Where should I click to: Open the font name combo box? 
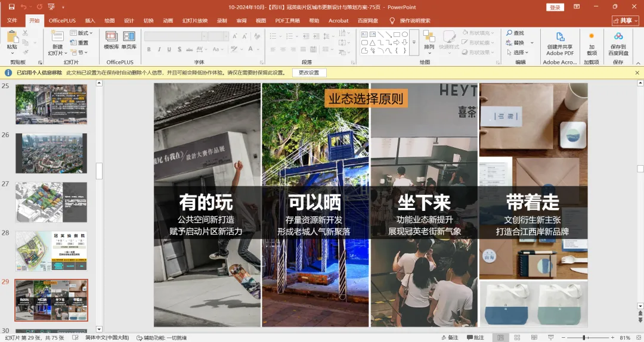175,36
